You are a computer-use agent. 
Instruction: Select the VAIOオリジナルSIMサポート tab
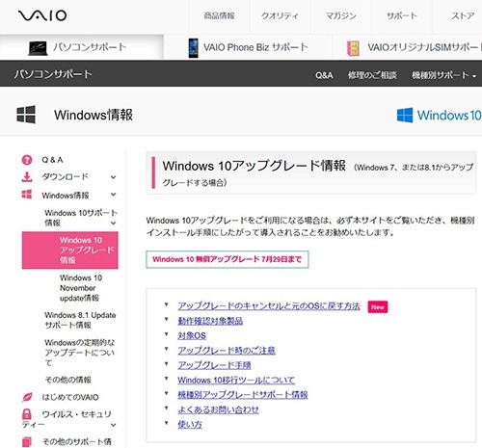[415, 47]
